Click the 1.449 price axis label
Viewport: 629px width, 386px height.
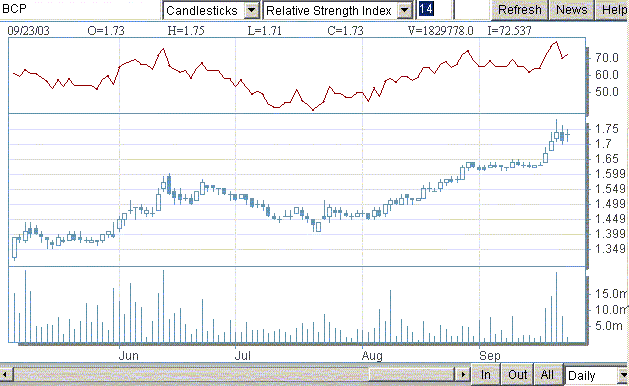[610, 219]
